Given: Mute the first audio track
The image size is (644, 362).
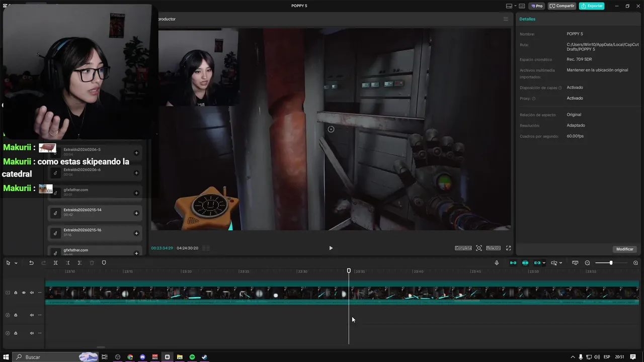Looking at the screenshot, I should click(32, 315).
